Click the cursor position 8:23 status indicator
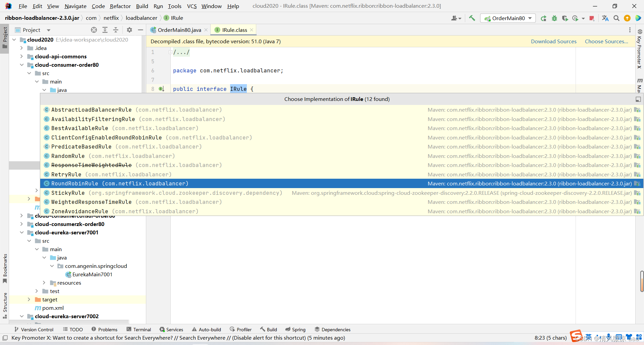The width and height of the screenshot is (644, 345). click(x=550, y=338)
